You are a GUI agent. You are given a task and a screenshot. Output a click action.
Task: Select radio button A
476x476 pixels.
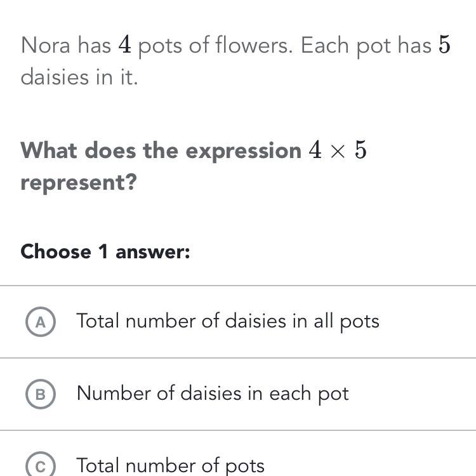tap(41, 322)
